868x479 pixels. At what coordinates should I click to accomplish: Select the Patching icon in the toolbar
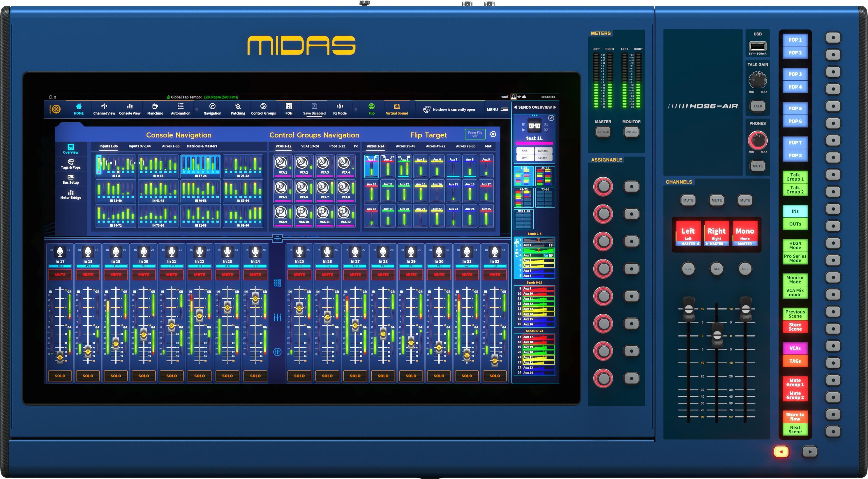pos(238,109)
